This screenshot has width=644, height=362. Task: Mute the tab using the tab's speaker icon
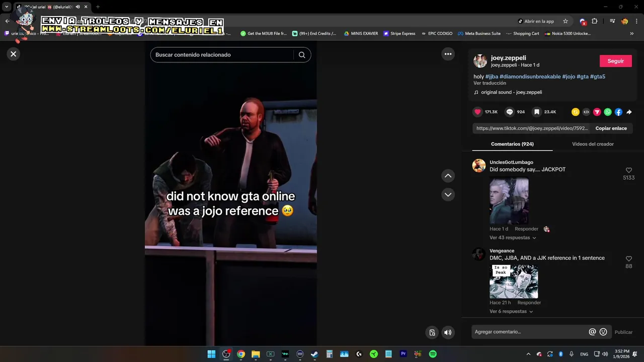pos(77,7)
